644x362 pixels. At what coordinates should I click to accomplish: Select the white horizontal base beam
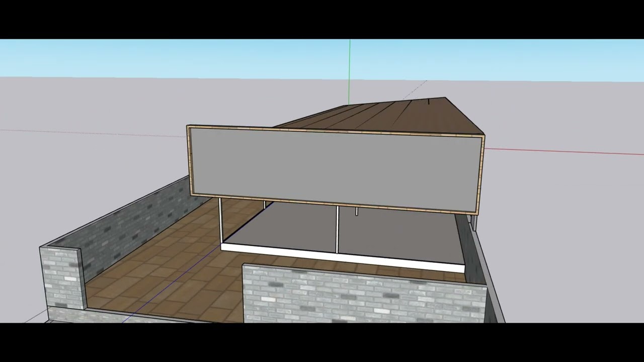[x=342, y=257]
